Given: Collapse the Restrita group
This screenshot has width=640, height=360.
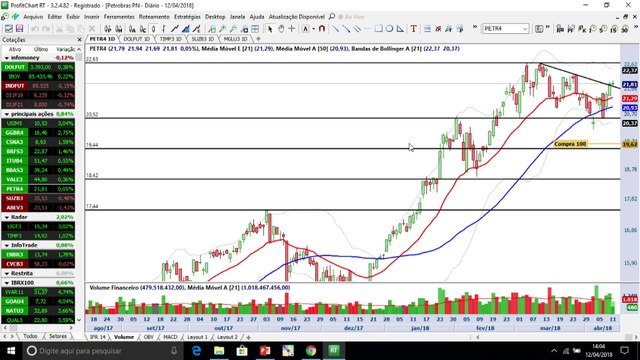Looking at the screenshot, I should [x=7, y=273].
